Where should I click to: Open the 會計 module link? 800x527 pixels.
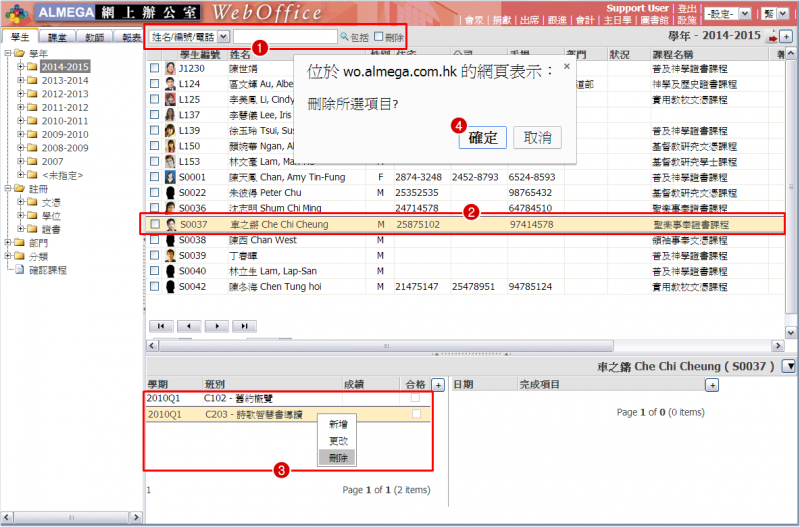coord(584,20)
